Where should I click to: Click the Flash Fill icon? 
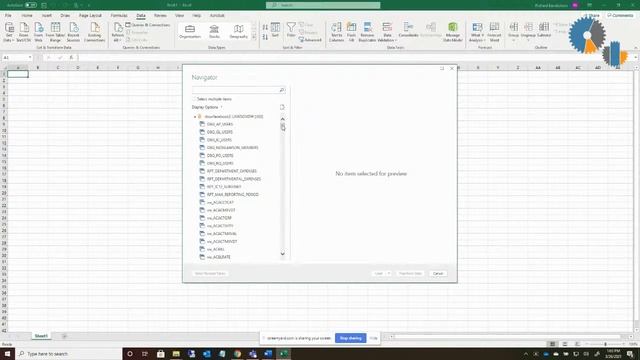click(x=351, y=32)
